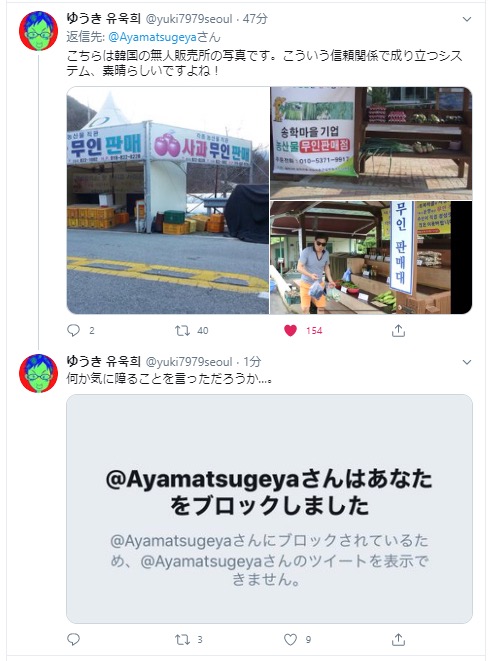Click the 1分 timestamp on second tweet
Screen dimensions: 489x661
pyautogui.click(x=252, y=362)
